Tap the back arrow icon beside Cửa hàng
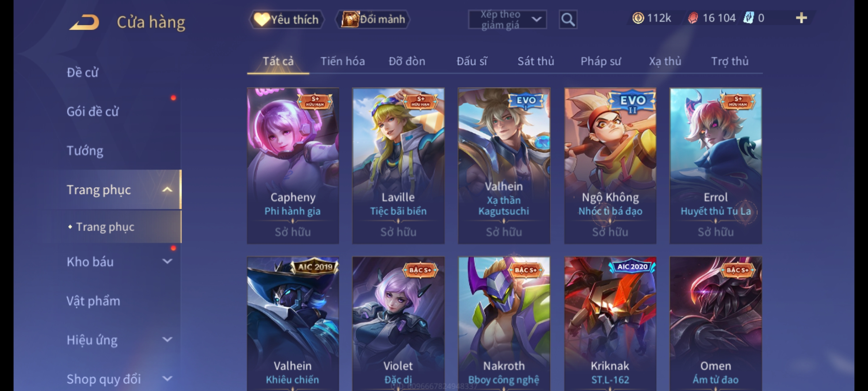Image resolution: width=868 pixels, height=391 pixels. click(x=84, y=22)
